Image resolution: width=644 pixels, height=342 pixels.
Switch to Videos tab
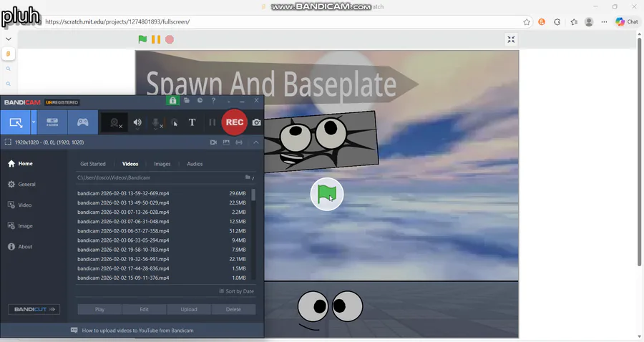click(130, 164)
